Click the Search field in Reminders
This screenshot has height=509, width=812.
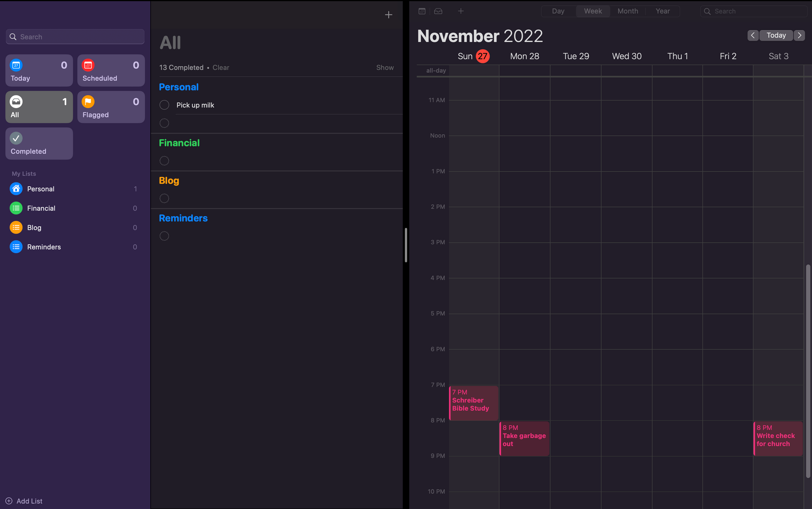coord(74,37)
